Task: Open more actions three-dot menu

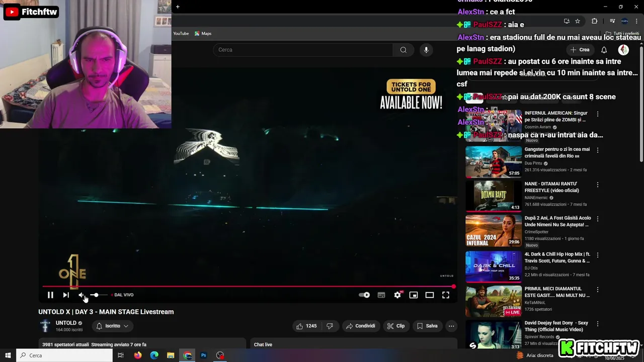Action: click(x=451, y=326)
